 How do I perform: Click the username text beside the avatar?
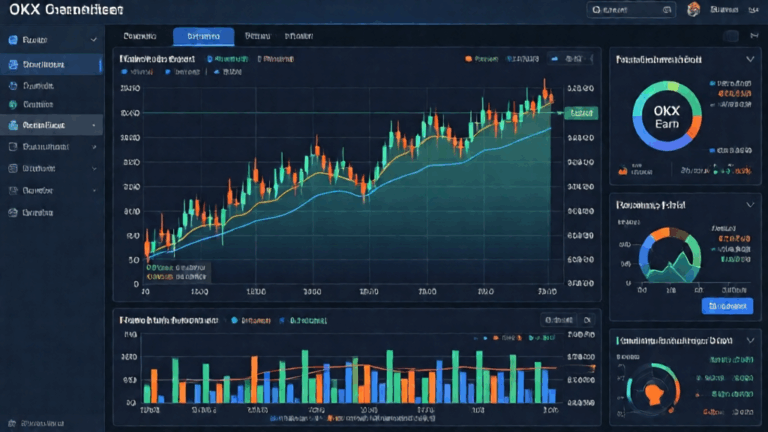point(724,10)
